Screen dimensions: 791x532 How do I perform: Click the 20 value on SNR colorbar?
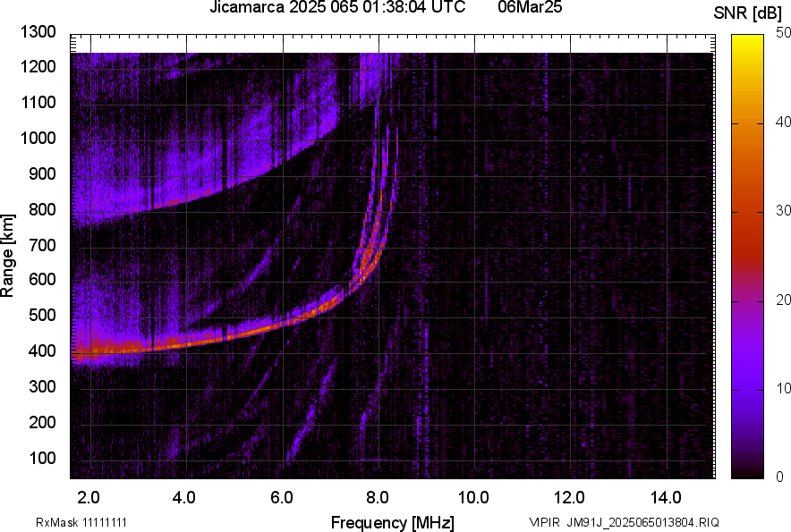(x=783, y=300)
